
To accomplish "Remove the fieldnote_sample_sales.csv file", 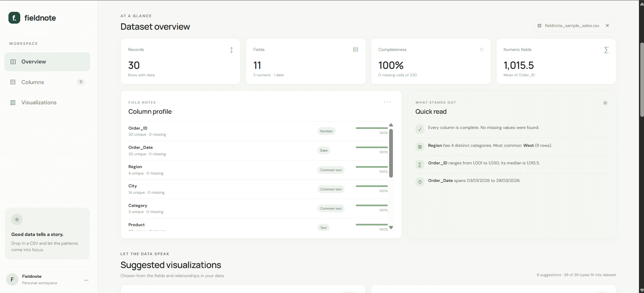I will pyautogui.click(x=607, y=26).
